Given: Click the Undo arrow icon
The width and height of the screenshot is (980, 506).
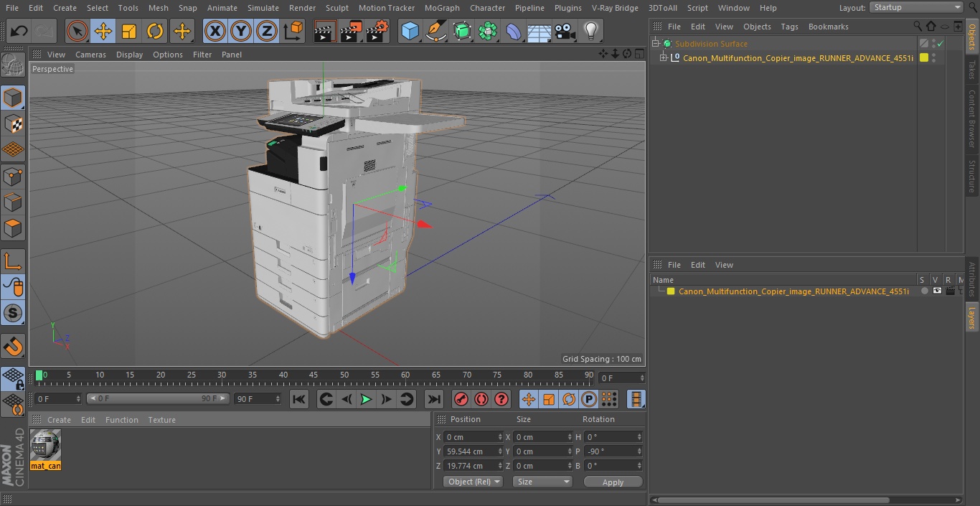Looking at the screenshot, I should pyautogui.click(x=19, y=31).
